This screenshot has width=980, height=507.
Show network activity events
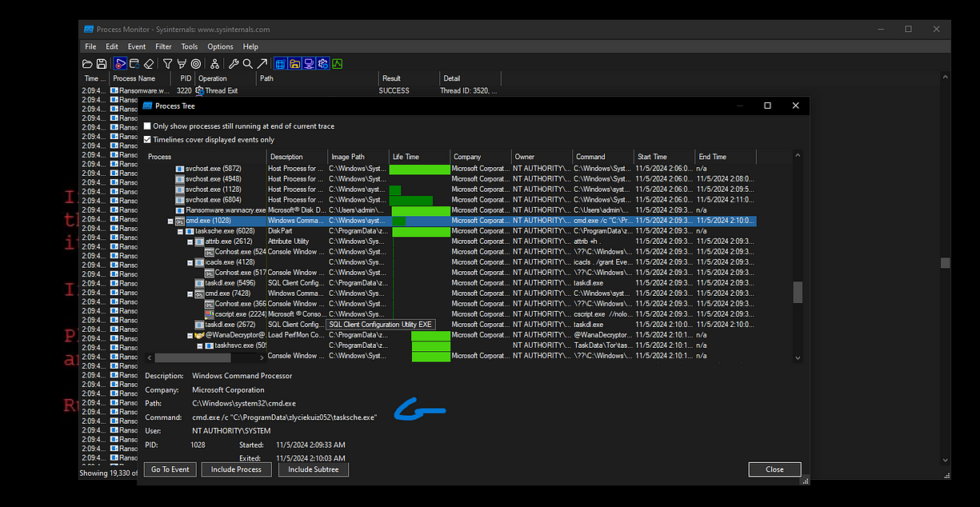tap(310, 63)
